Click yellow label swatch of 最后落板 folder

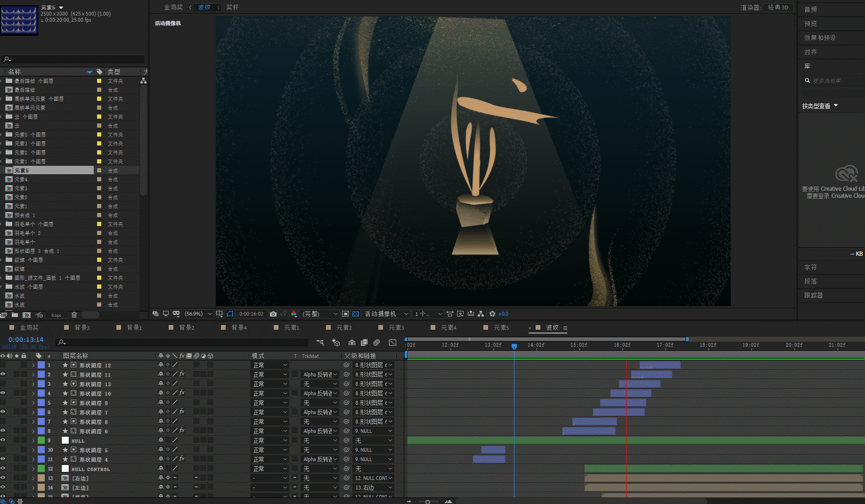pyautogui.click(x=99, y=81)
